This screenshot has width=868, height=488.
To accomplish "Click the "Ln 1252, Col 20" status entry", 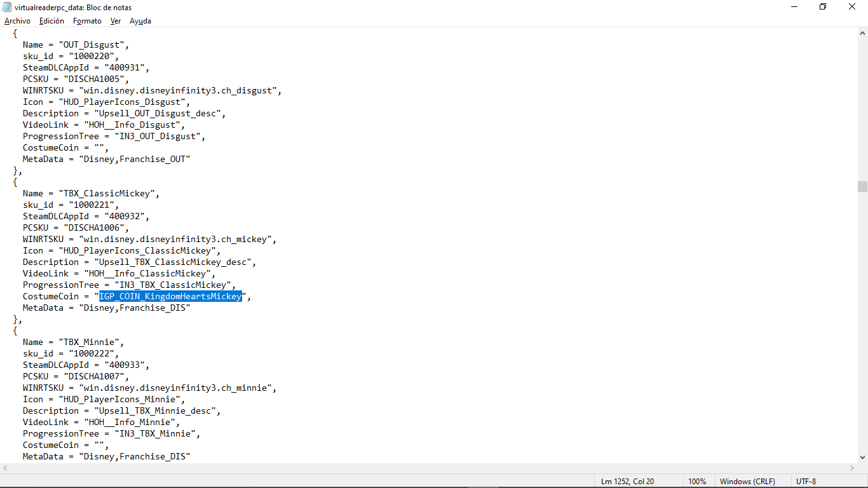I will click(628, 482).
